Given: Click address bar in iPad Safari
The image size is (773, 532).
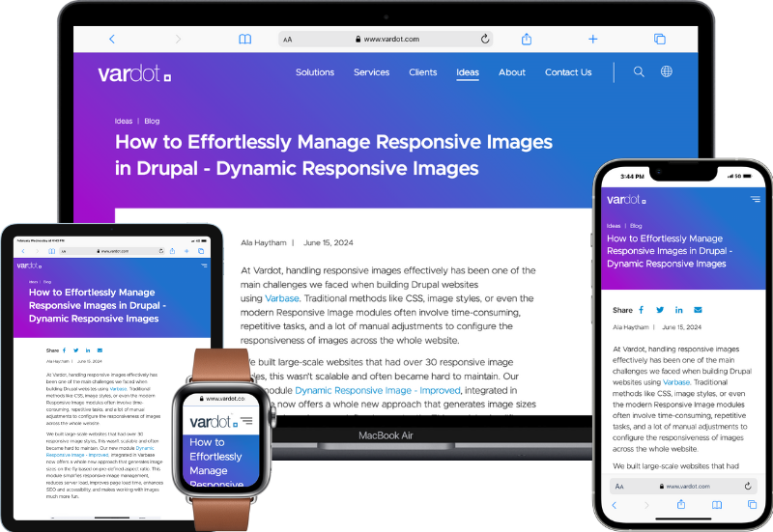Looking at the screenshot, I should click(112, 251).
